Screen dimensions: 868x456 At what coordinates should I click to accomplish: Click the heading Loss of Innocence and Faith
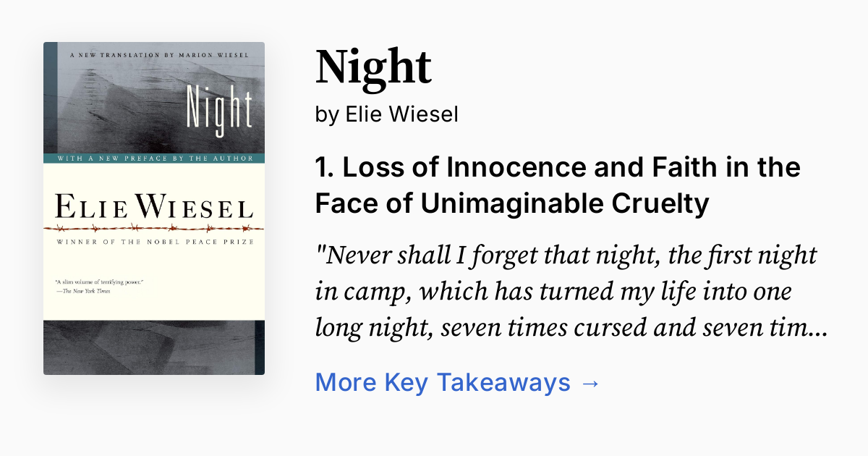coord(557,185)
